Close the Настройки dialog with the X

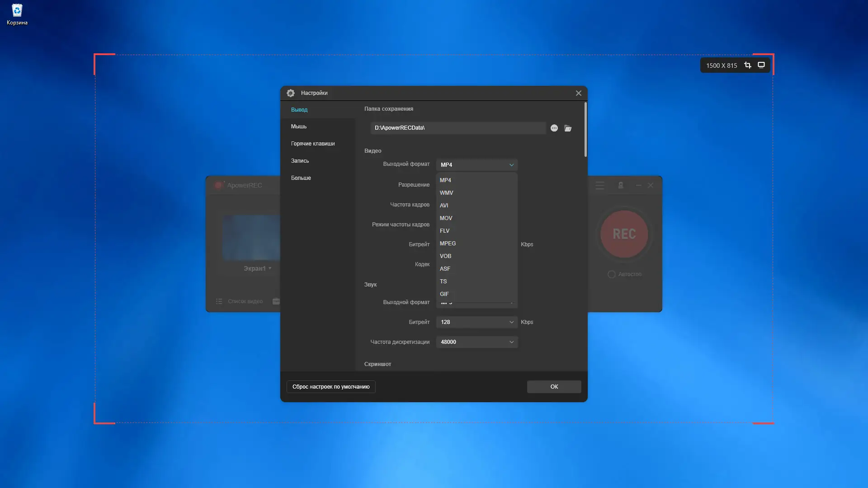coord(578,93)
